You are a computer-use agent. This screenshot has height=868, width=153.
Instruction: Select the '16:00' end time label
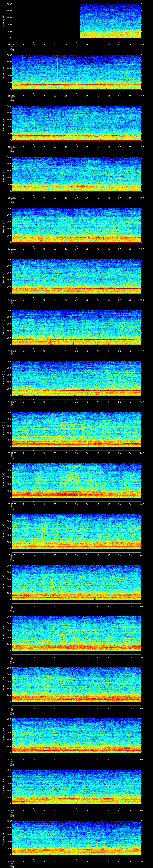pyautogui.click(x=141, y=606)
